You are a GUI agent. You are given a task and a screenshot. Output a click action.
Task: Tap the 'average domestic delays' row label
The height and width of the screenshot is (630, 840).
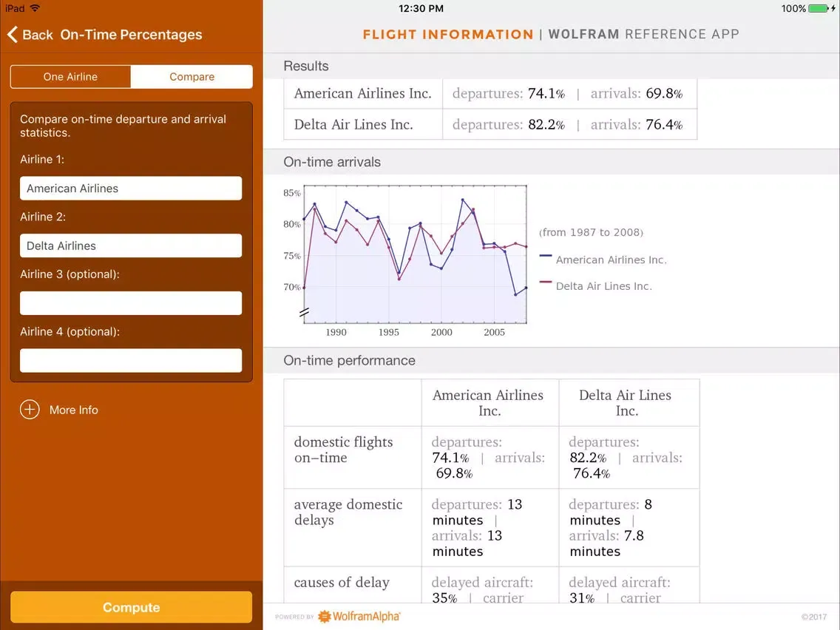pyautogui.click(x=348, y=512)
